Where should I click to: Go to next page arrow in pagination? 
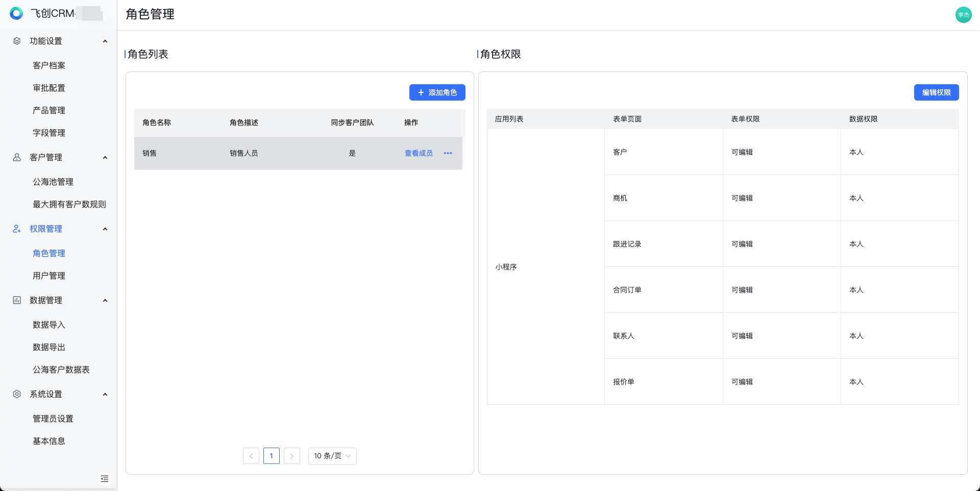coord(292,456)
